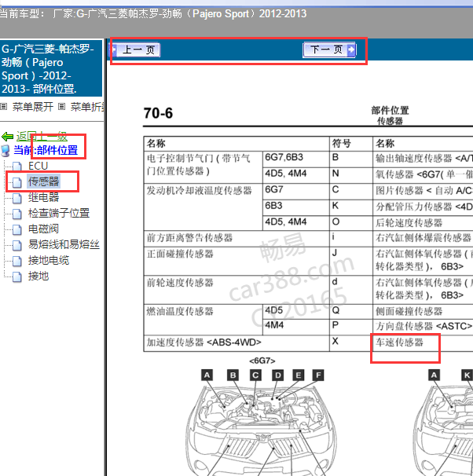Click label B on 6G7 engine diagram

pyautogui.click(x=233, y=375)
